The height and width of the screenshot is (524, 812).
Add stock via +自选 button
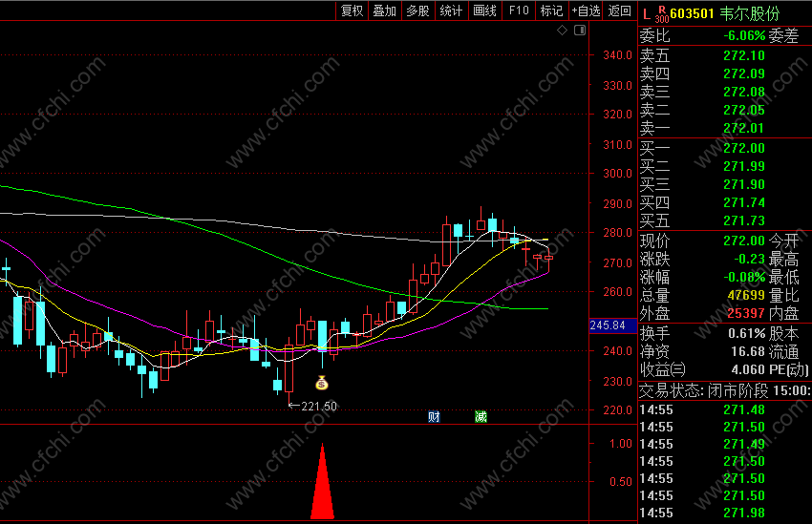(x=586, y=10)
